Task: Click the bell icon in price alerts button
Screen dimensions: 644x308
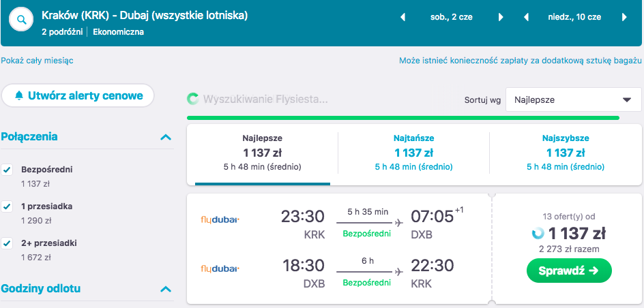Action: pyautogui.click(x=19, y=95)
